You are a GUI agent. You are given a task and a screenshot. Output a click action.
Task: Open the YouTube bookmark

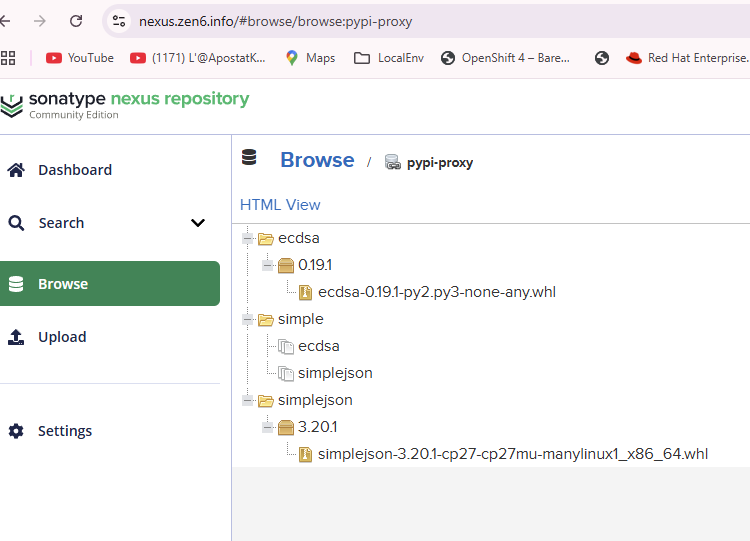coord(80,58)
